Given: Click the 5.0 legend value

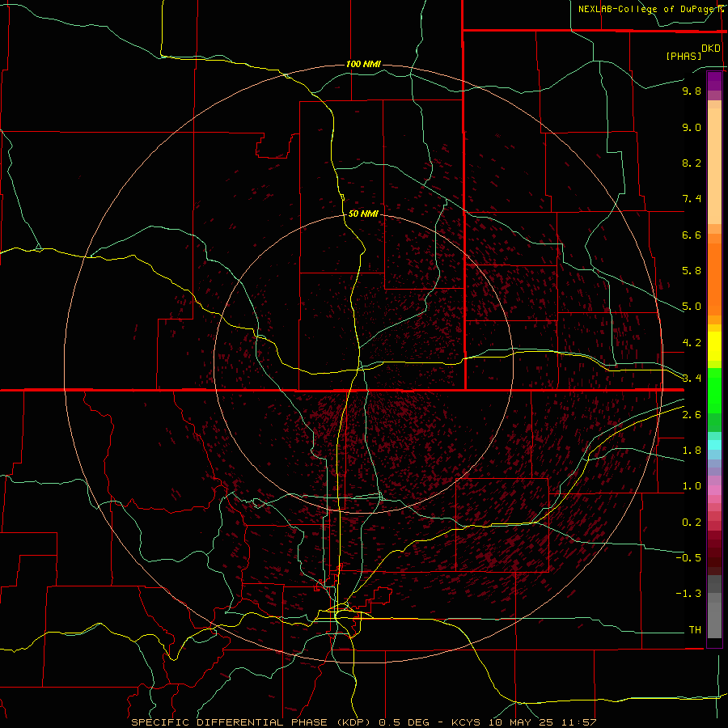Looking at the screenshot, I should click(692, 307).
